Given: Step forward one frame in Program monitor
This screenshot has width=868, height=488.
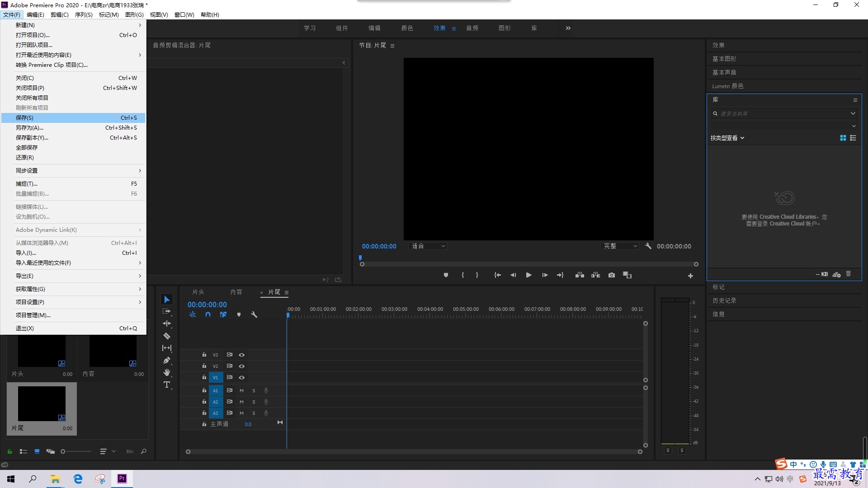Looking at the screenshot, I should [x=545, y=275].
